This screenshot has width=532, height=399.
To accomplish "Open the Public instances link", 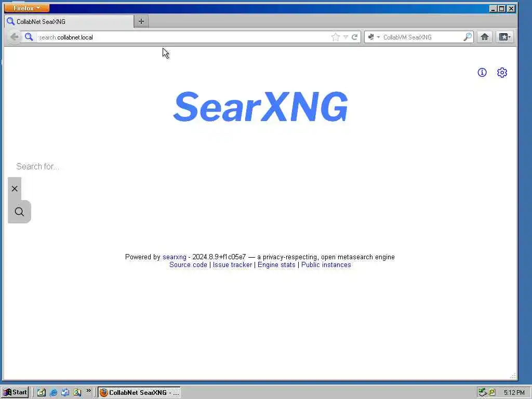I will click(326, 264).
